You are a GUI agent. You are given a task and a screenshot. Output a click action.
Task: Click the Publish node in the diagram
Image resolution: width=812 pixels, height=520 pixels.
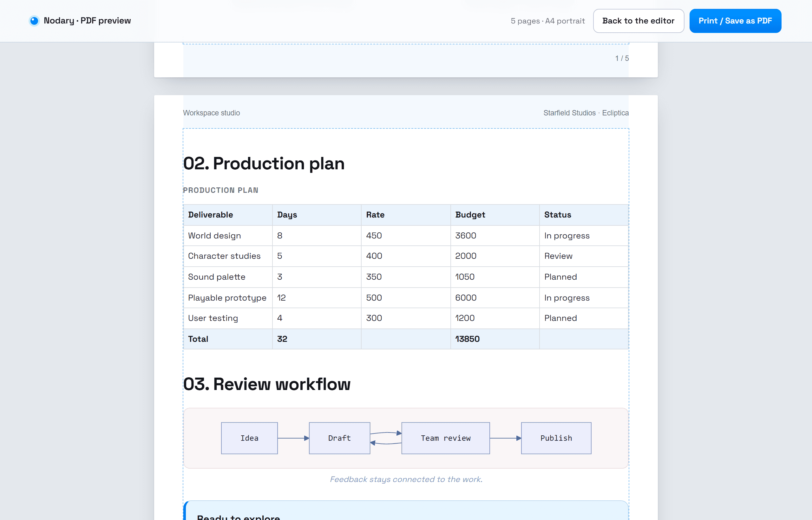(x=556, y=438)
